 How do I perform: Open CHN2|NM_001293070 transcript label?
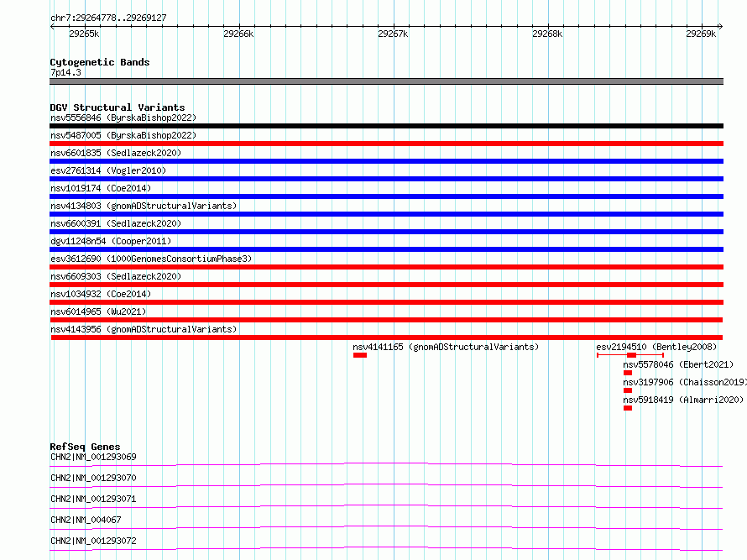[x=93, y=478]
